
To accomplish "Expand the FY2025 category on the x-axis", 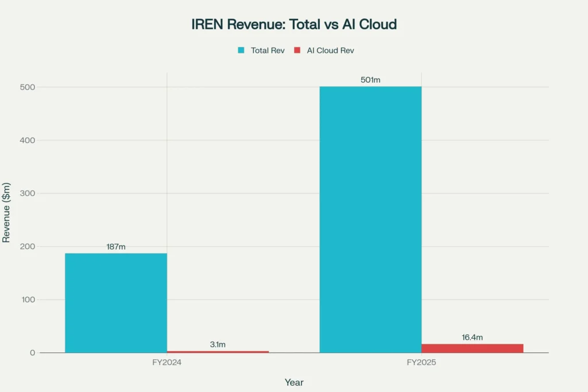I will click(423, 362).
